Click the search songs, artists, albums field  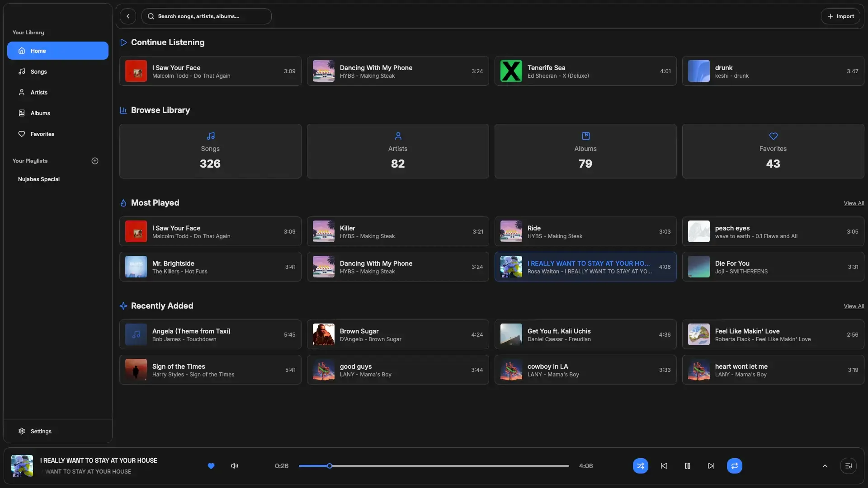(207, 16)
